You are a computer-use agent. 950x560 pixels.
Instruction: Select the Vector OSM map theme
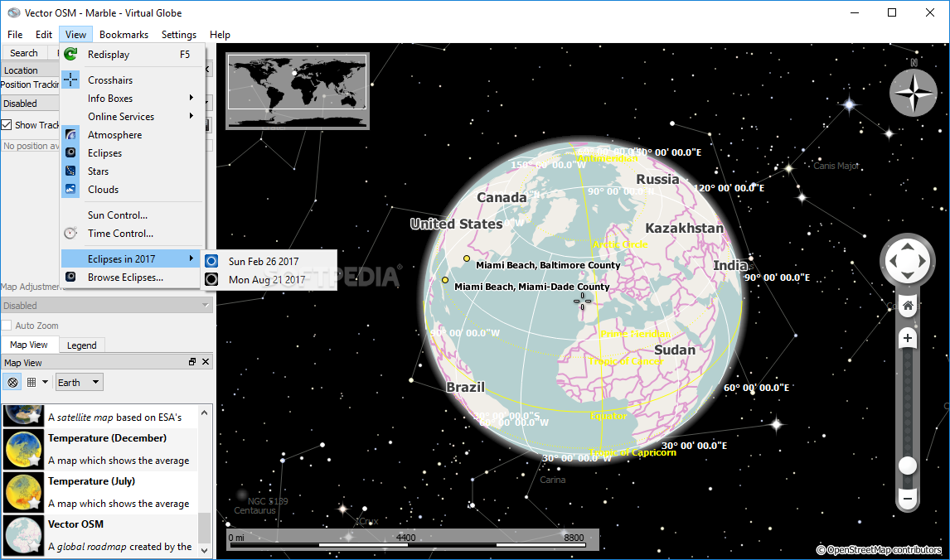pyautogui.click(x=100, y=535)
